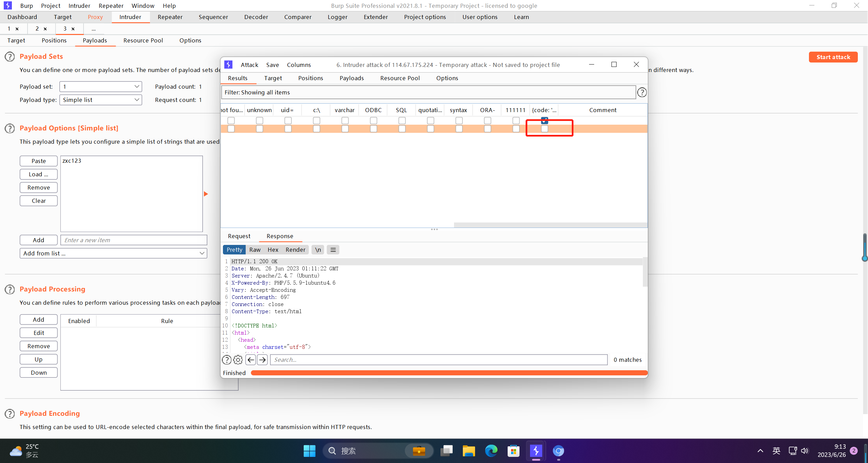The image size is (868, 463).
Task: Open Task View from taskbar
Action: pos(446,451)
